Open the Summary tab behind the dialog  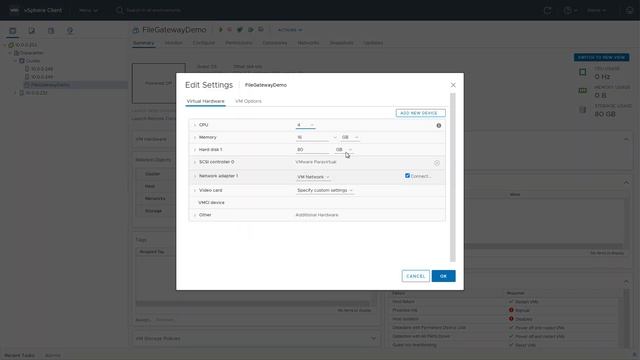click(143, 43)
